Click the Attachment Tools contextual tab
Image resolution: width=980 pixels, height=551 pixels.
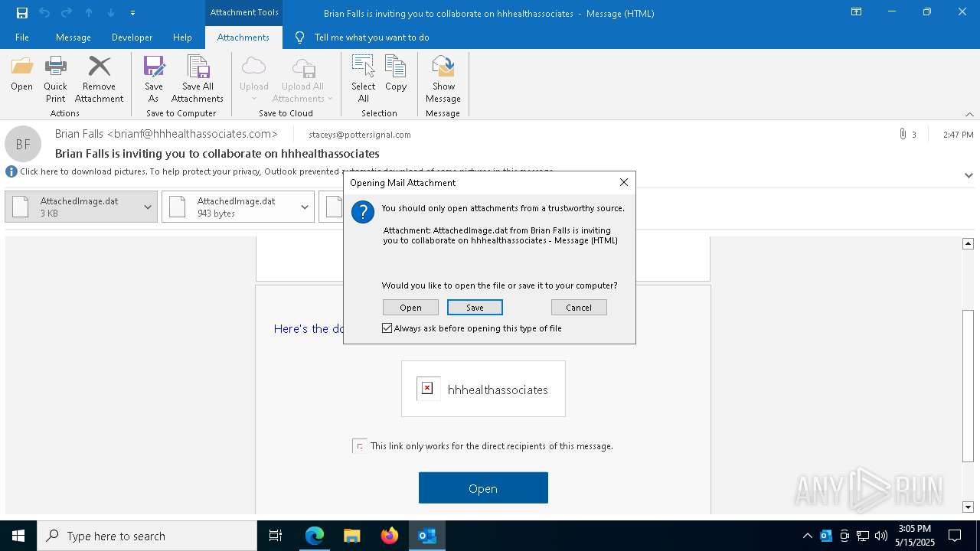click(244, 12)
